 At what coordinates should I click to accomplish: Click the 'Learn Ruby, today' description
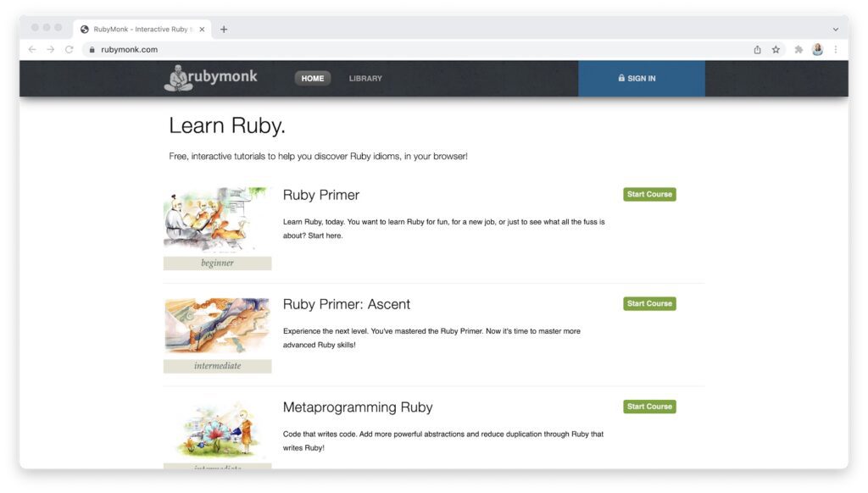coord(444,229)
